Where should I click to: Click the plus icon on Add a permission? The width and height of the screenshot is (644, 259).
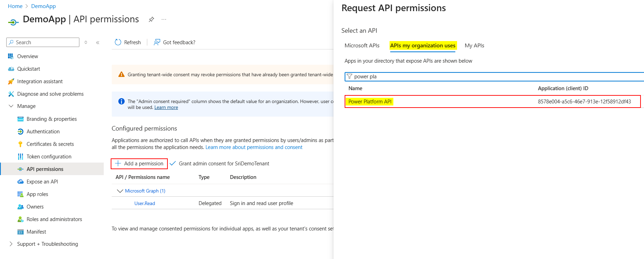[x=118, y=164]
